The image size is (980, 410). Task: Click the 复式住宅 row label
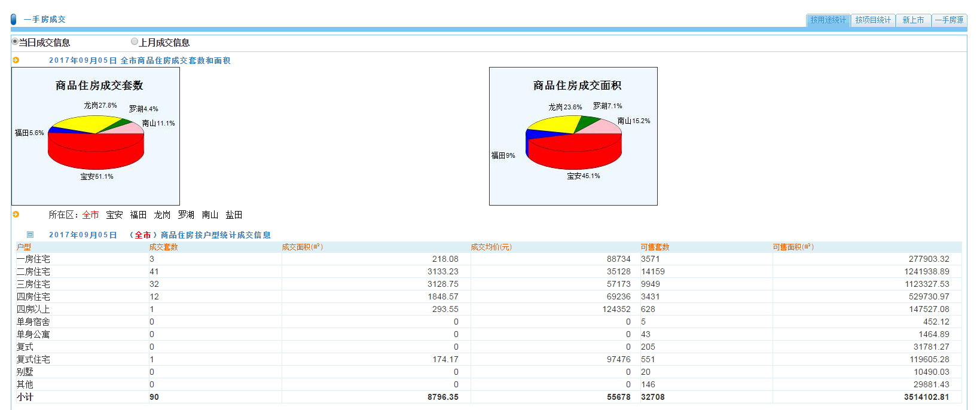(33, 359)
